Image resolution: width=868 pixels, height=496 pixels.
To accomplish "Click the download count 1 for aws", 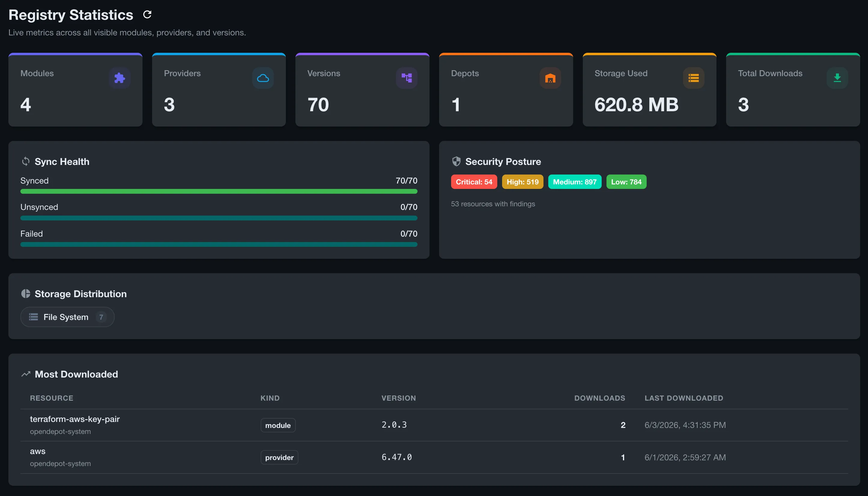I will tap(623, 457).
